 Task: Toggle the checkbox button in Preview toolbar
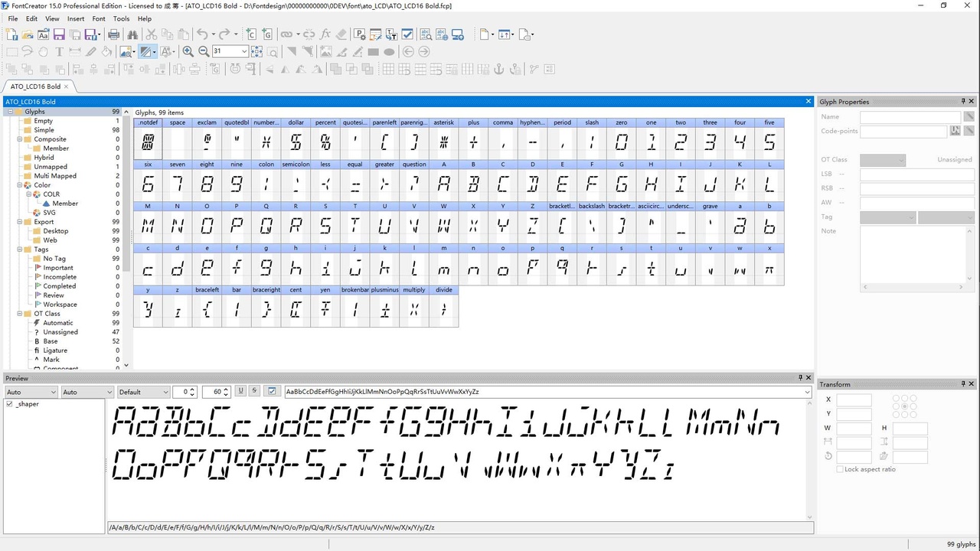[x=271, y=391]
